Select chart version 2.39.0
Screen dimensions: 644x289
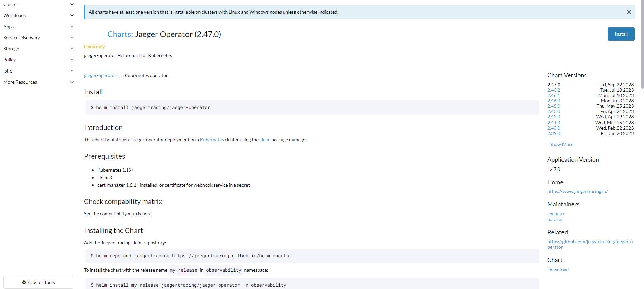pyautogui.click(x=554, y=133)
